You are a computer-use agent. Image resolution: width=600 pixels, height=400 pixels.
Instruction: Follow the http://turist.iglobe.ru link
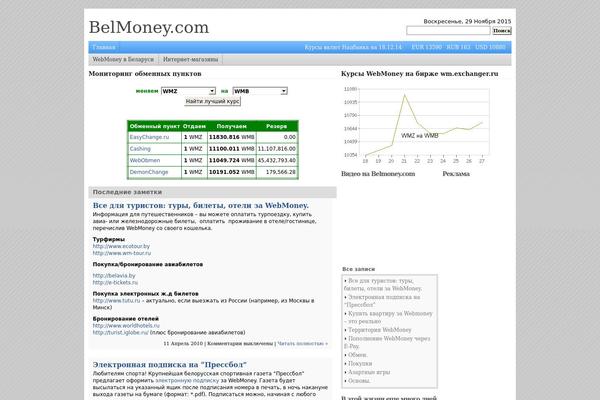point(120,333)
